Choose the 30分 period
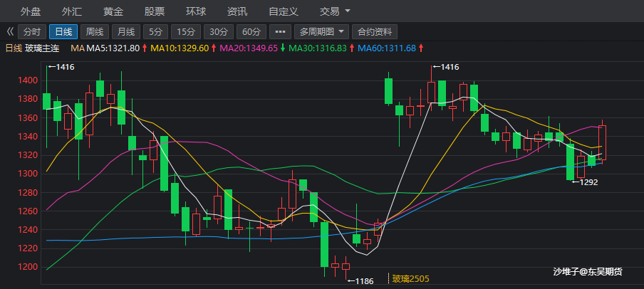 coord(219,31)
